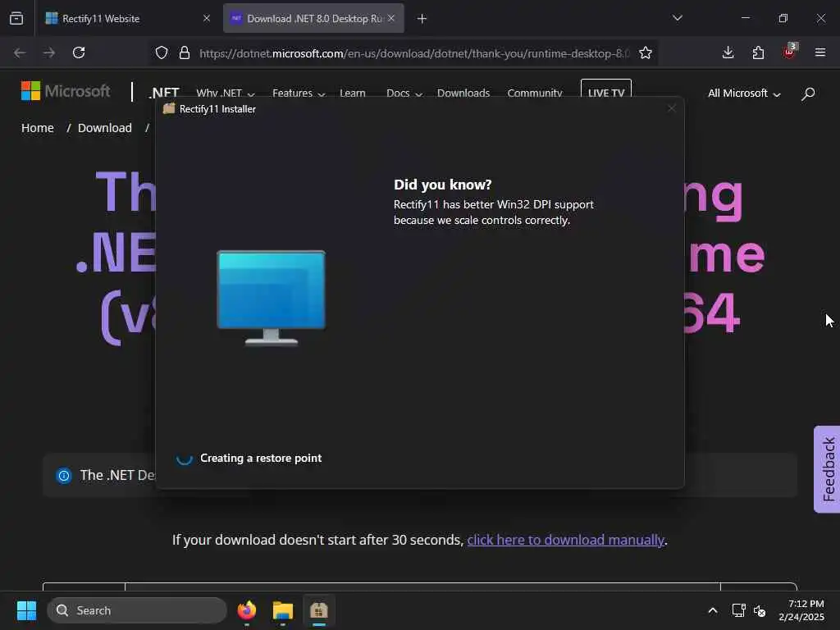This screenshot has height=630, width=840.
Task: Open Firefox from the taskbar
Action: click(x=247, y=610)
